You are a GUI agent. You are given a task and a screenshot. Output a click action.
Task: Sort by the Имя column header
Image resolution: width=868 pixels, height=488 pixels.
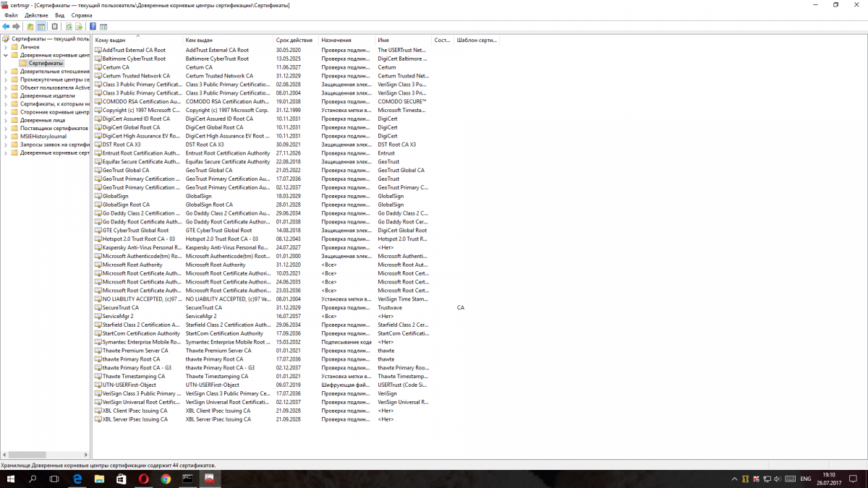404,40
